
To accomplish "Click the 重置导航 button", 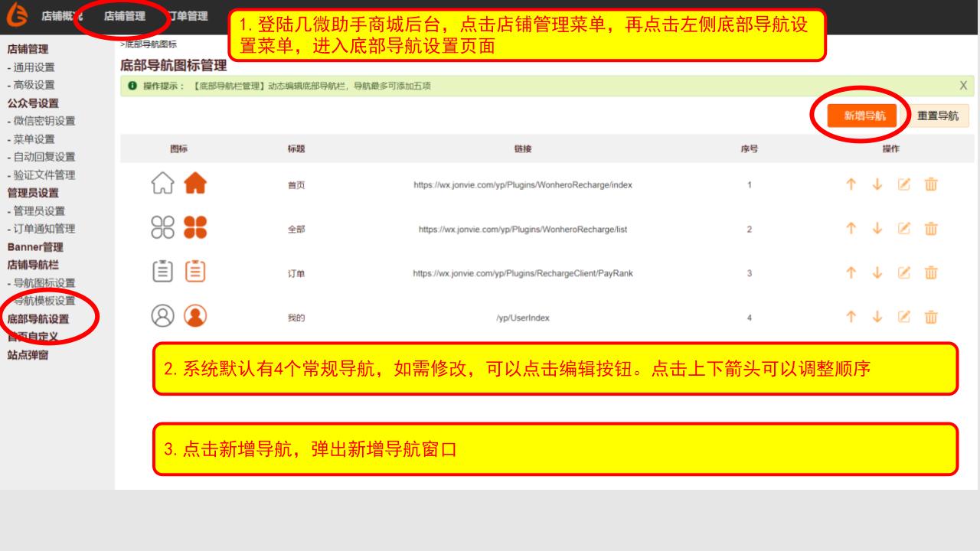I will tap(938, 116).
